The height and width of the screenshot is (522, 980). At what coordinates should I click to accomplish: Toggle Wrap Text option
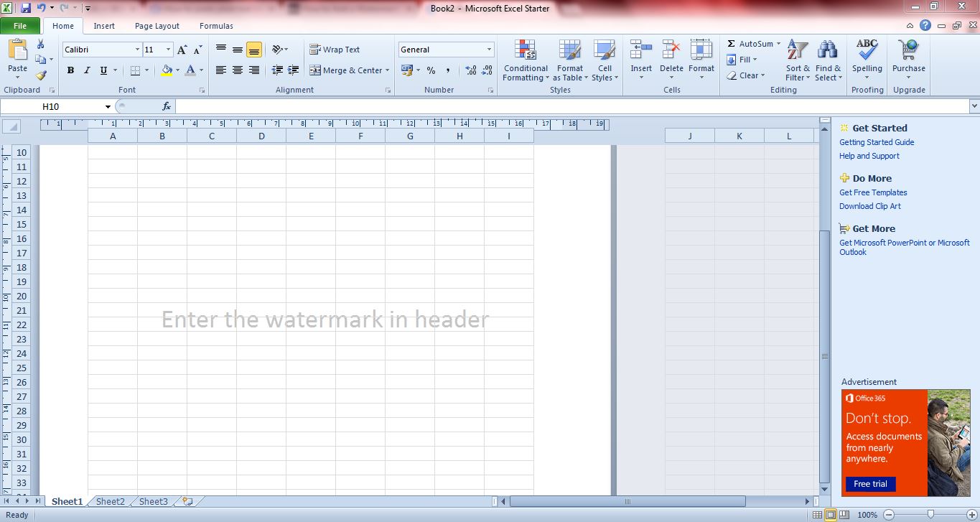pyautogui.click(x=335, y=50)
